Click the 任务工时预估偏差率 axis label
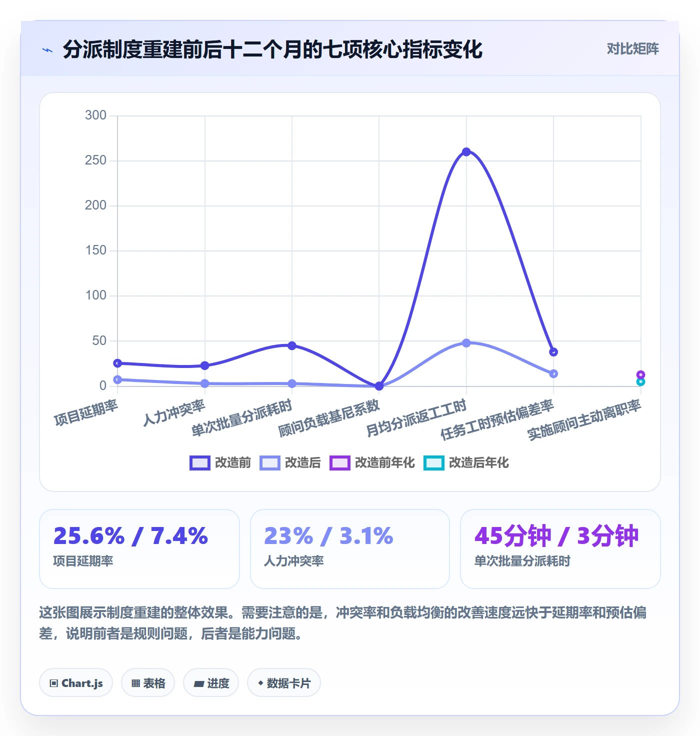The image size is (700, 736). point(497,420)
